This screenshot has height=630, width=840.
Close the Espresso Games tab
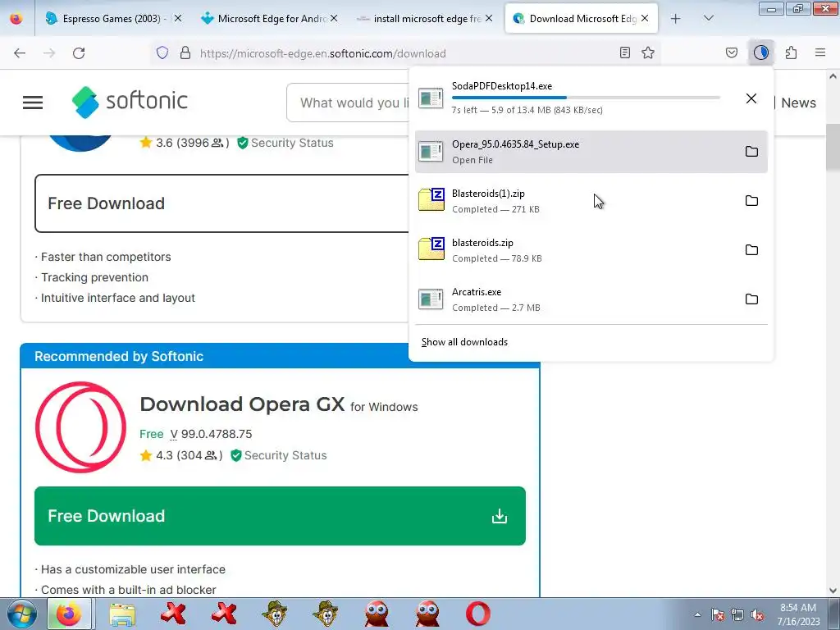[x=178, y=18]
